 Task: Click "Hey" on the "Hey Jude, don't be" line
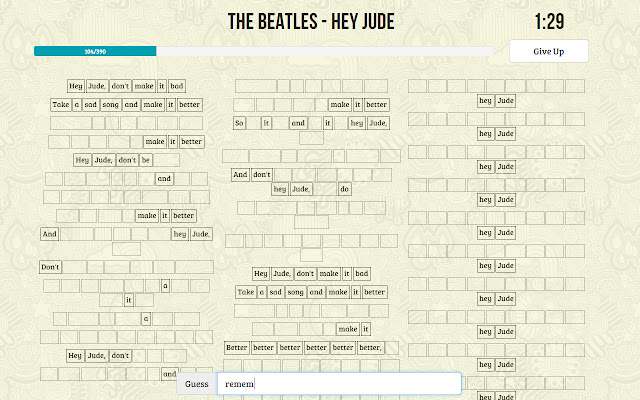click(x=83, y=159)
